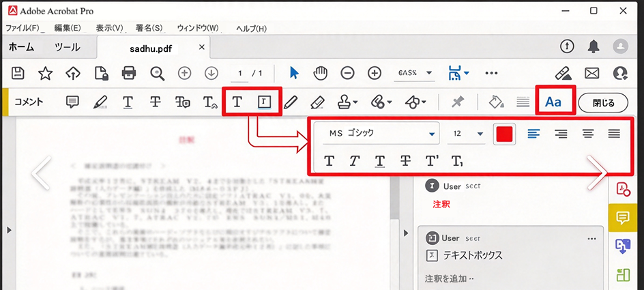Toggle the keep tool selected pin
This screenshot has width=644, height=290.
point(458,102)
